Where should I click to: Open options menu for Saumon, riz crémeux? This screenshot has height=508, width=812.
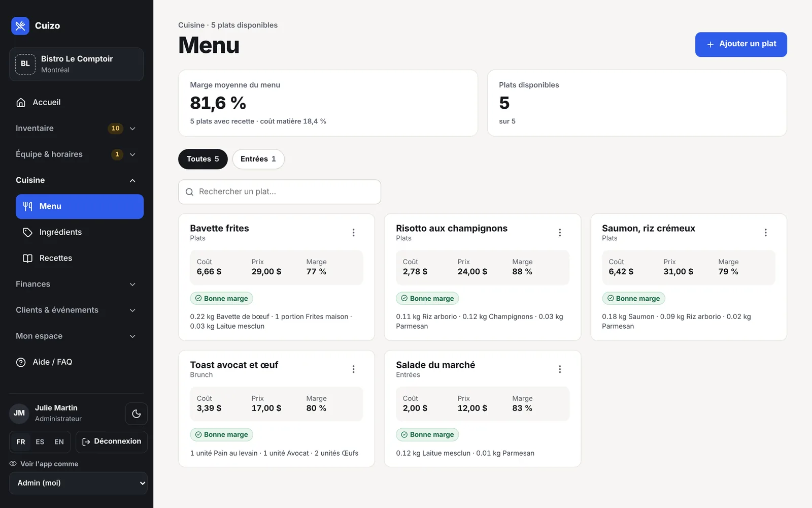pyautogui.click(x=766, y=233)
